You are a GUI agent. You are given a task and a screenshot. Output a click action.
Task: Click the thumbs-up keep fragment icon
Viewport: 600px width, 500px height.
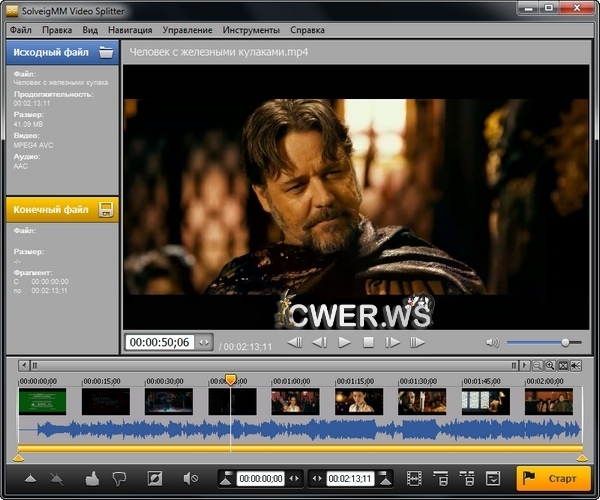[x=93, y=479]
